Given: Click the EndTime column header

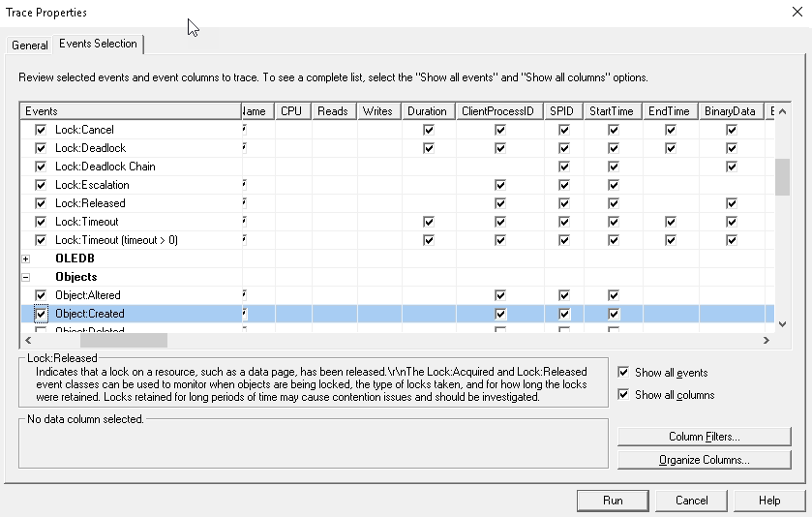Looking at the screenshot, I should pos(670,111).
